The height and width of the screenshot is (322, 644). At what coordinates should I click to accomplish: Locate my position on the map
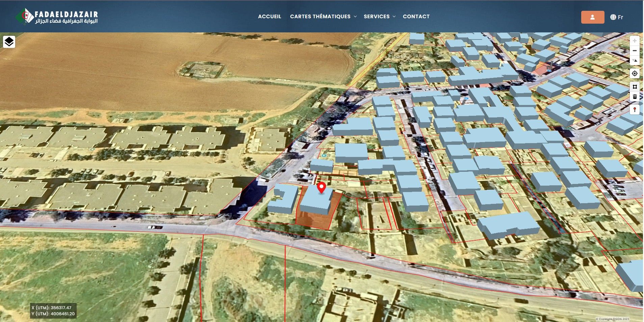tap(635, 74)
